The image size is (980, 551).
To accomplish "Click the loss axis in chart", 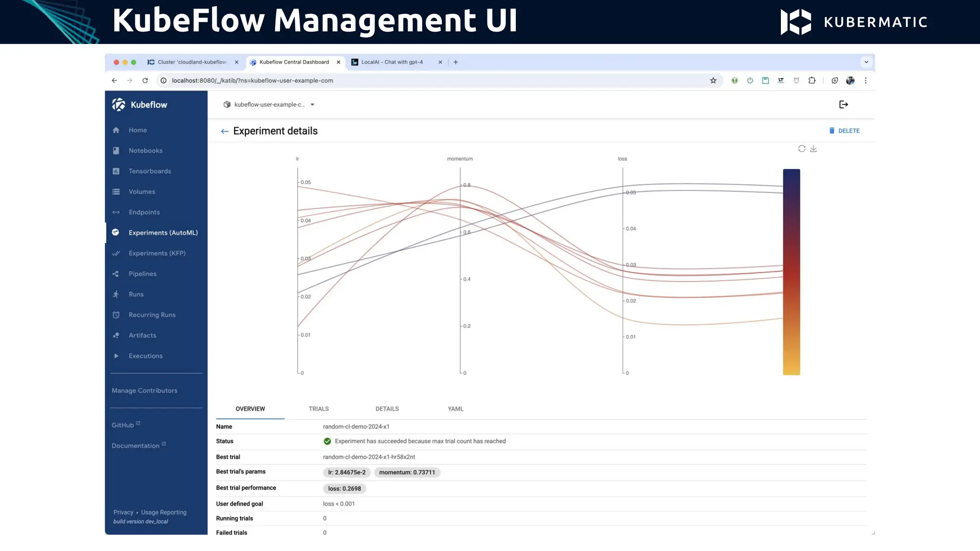I will [x=623, y=271].
